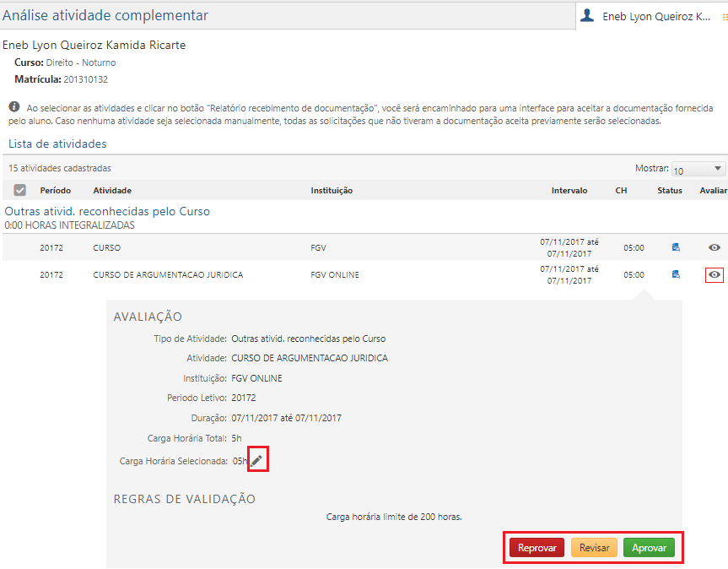Click the Reprovar button
This screenshot has width=728, height=569.
click(x=536, y=547)
